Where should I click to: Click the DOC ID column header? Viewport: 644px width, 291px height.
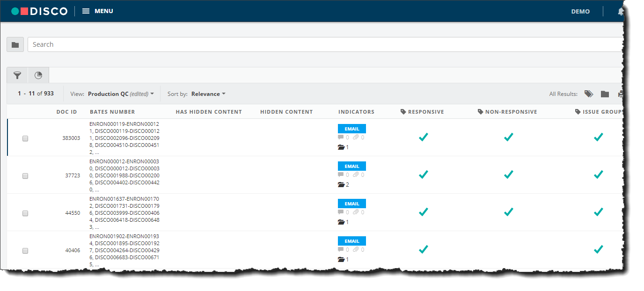[x=66, y=112]
